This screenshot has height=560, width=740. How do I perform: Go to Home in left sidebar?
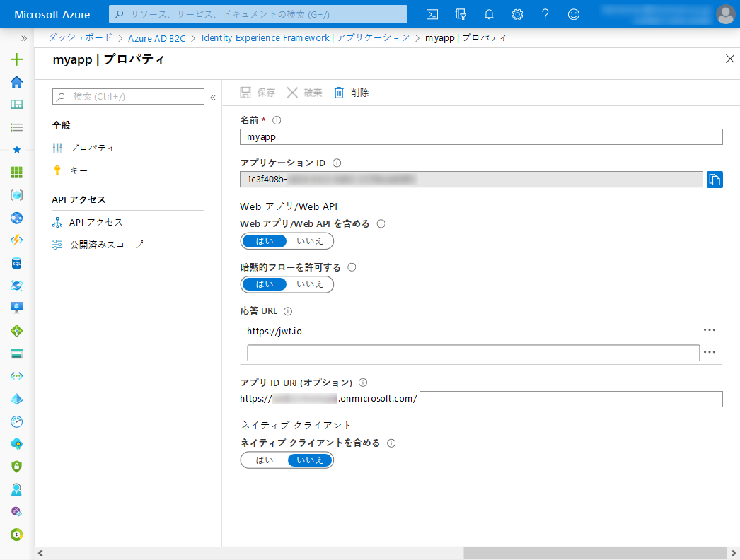pos(16,82)
